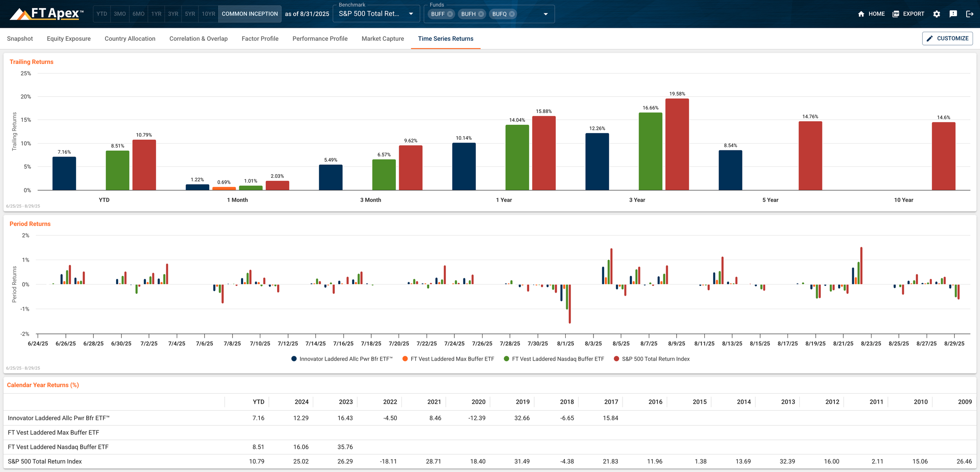Select the 3MO period segment
980x472 pixels.
point(119,13)
